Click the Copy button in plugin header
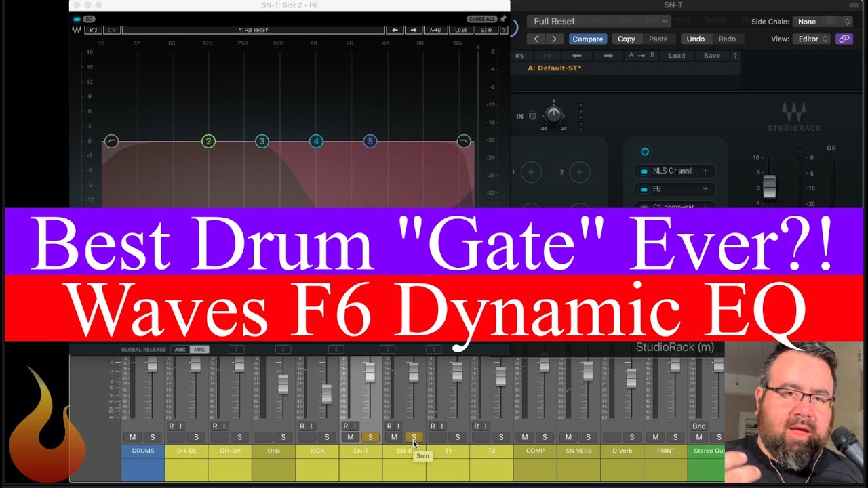 (x=627, y=39)
